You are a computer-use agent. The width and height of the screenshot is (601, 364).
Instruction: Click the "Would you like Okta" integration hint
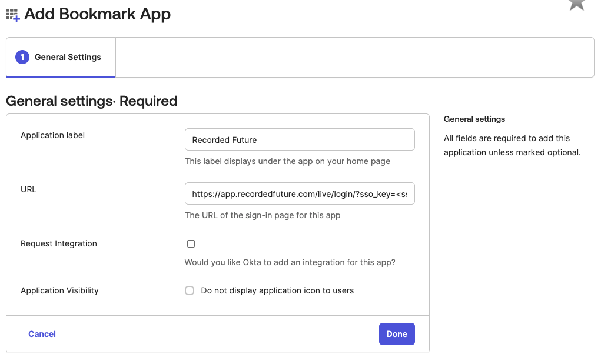point(290,262)
